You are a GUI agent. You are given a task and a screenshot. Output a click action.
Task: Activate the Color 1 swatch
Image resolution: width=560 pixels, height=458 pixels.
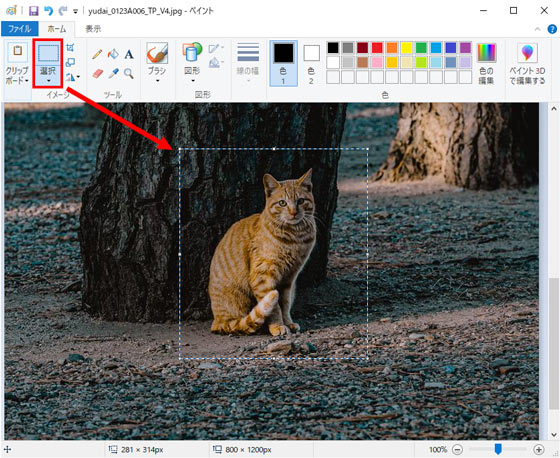[284, 64]
